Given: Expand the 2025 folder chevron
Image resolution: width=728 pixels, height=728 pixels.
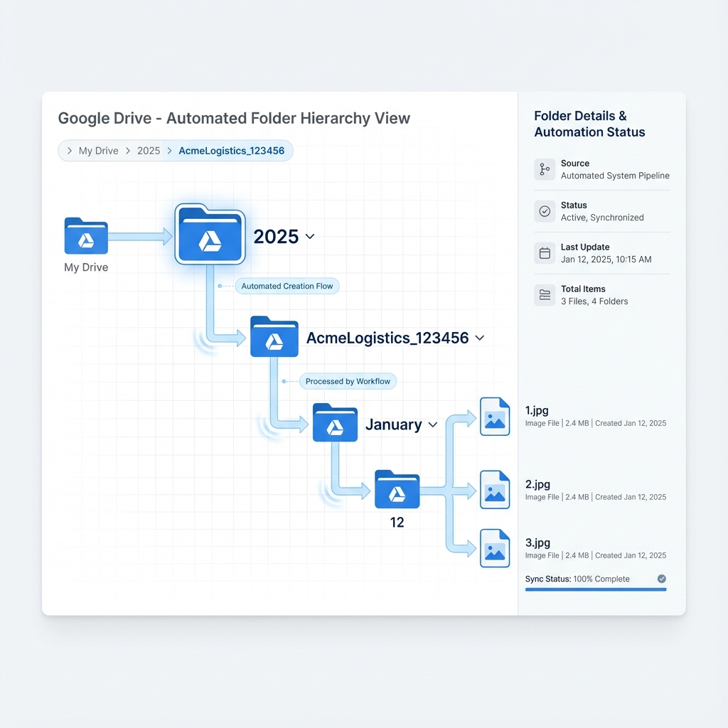Looking at the screenshot, I should tap(310, 236).
